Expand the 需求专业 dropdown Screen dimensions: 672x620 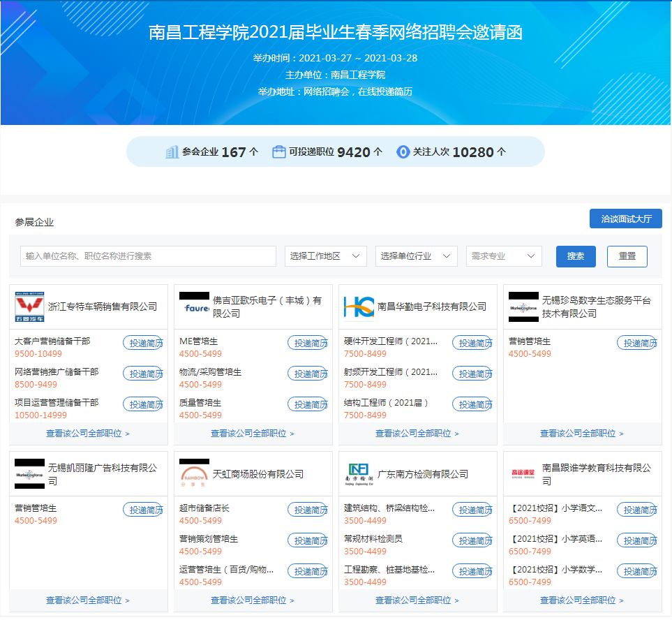(x=504, y=256)
